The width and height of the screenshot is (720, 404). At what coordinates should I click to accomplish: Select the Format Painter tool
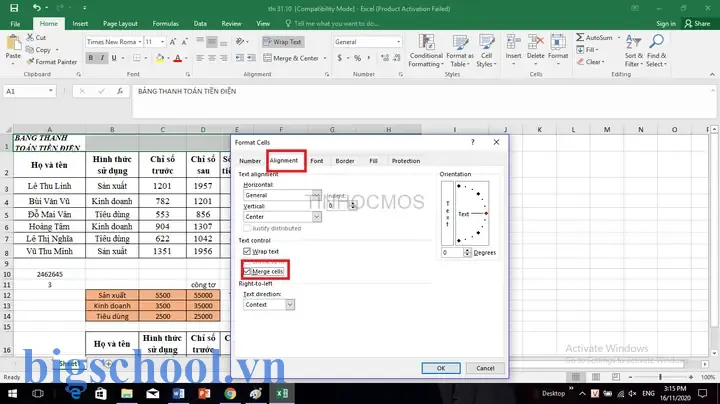51,62
